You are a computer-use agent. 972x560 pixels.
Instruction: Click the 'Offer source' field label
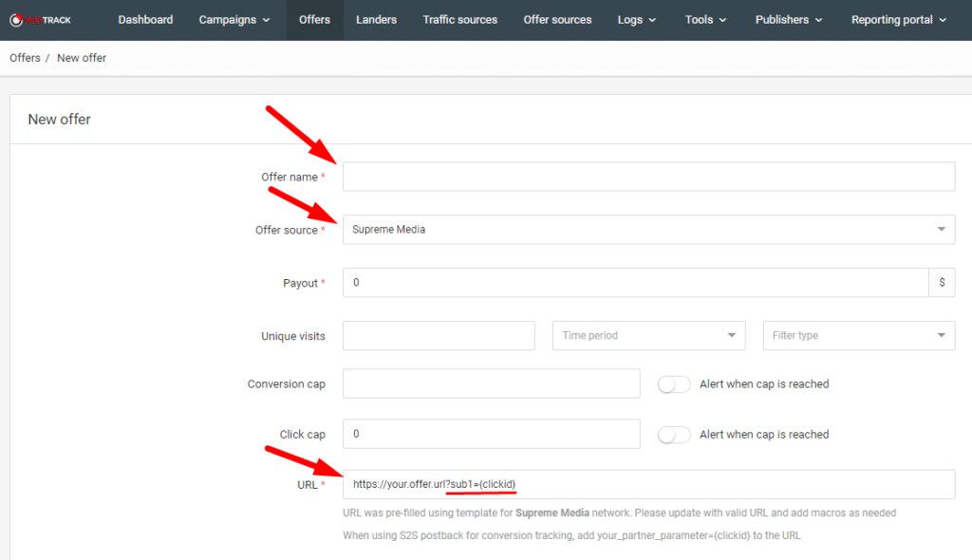pyautogui.click(x=287, y=230)
